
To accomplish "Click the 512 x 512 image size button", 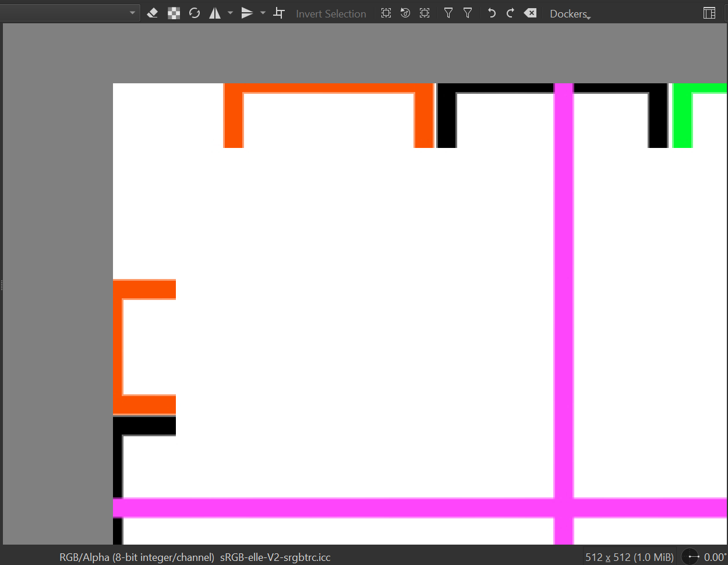I will coord(629,557).
